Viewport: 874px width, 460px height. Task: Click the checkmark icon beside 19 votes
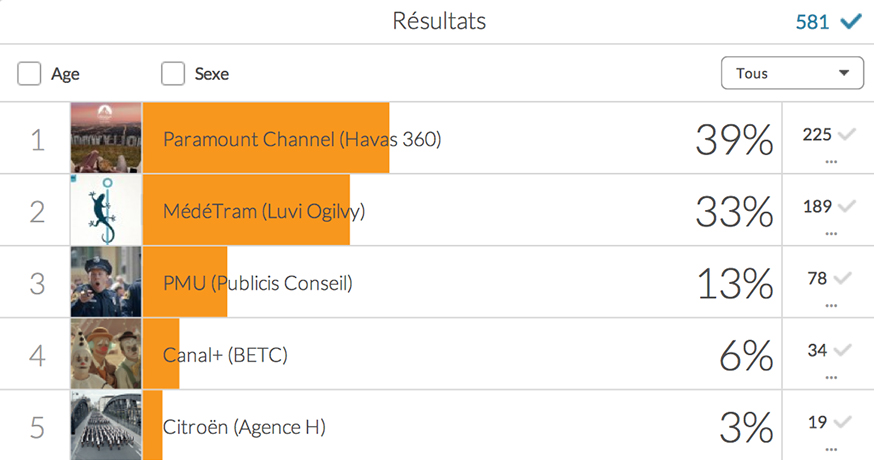[x=843, y=422]
